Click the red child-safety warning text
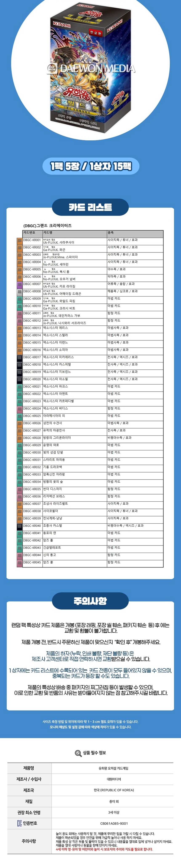The height and width of the screenshot is (868, 181). [x=104, y=849]
